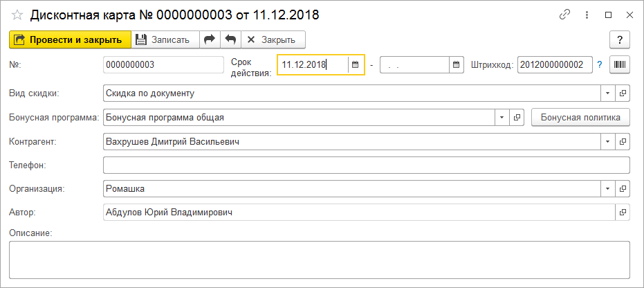Click the forward arrow toolbar icon

[x=209, y=39]
